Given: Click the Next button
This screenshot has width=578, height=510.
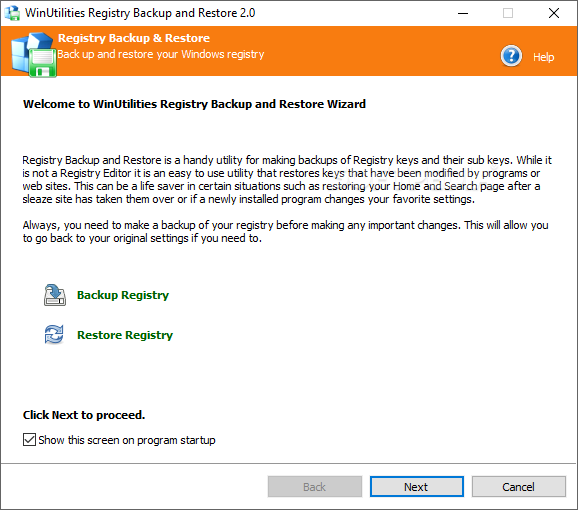Looking at the screenshot, I should pyautogui.click(x=417, y=487).
